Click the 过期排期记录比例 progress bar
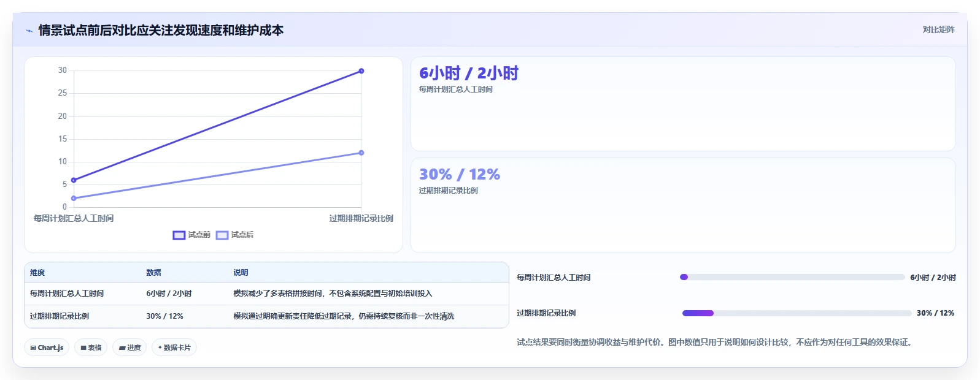980x380 pixels. (x=797, y=313)
